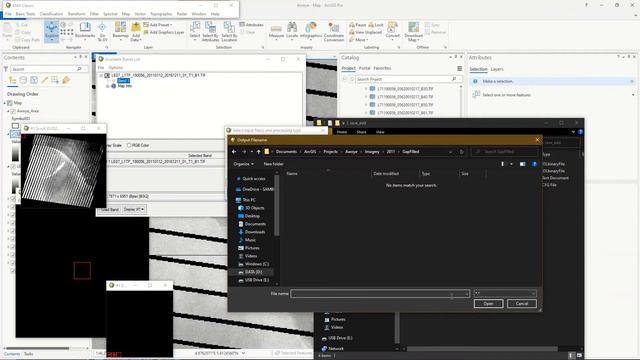Viewport: 640px width, 360px height.
Task: Click the File name input field
Action: pyautogui.click(x=380, y=293)
